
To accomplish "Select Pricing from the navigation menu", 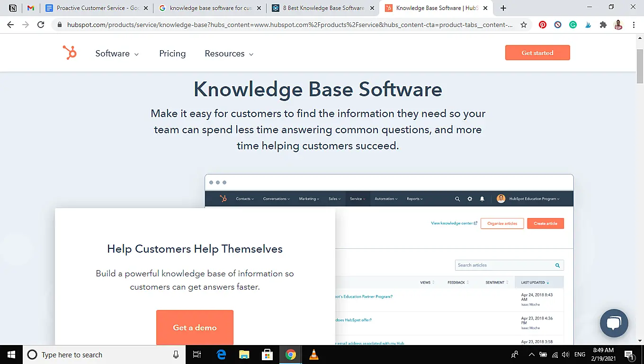I will point(172,54).
